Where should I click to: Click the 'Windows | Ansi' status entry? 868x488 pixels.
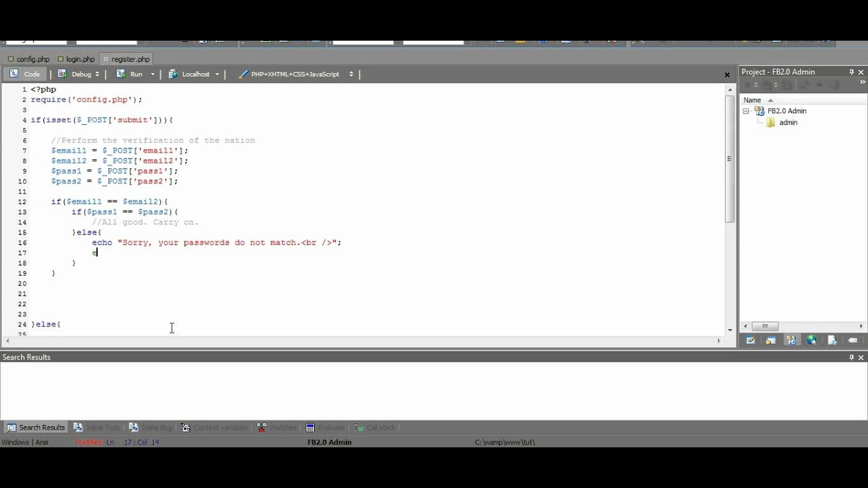25,442
